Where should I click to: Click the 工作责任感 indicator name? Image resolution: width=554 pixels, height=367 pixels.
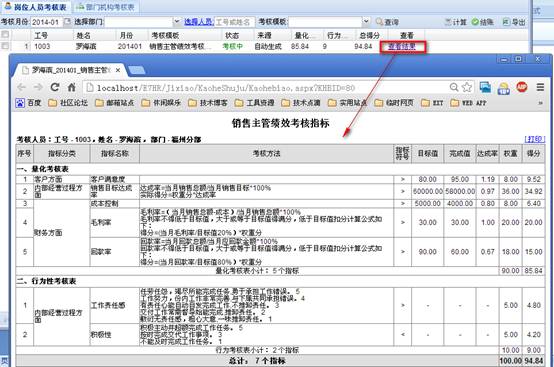(108, 305)
